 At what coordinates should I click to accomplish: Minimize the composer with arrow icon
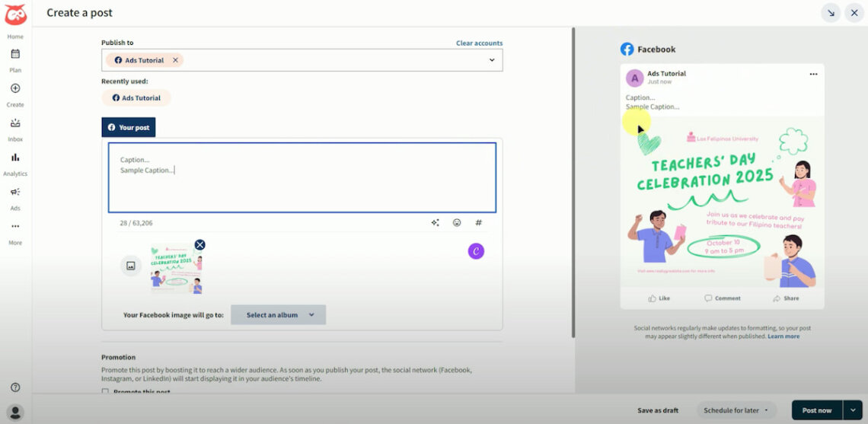(x=831, y=13)
